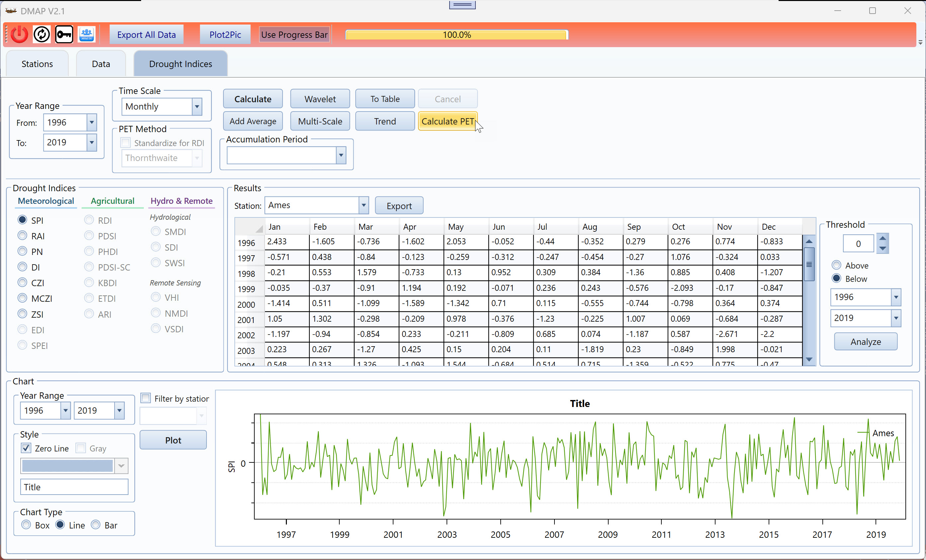Click the Trend button
The image size is (926, 560).
click(x=385, y=121)
